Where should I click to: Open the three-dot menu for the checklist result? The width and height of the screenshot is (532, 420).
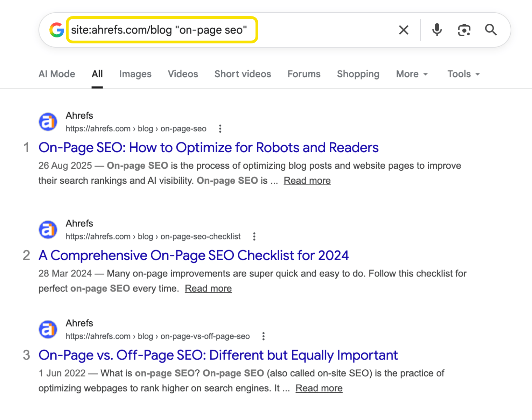(x=254, y=237)
